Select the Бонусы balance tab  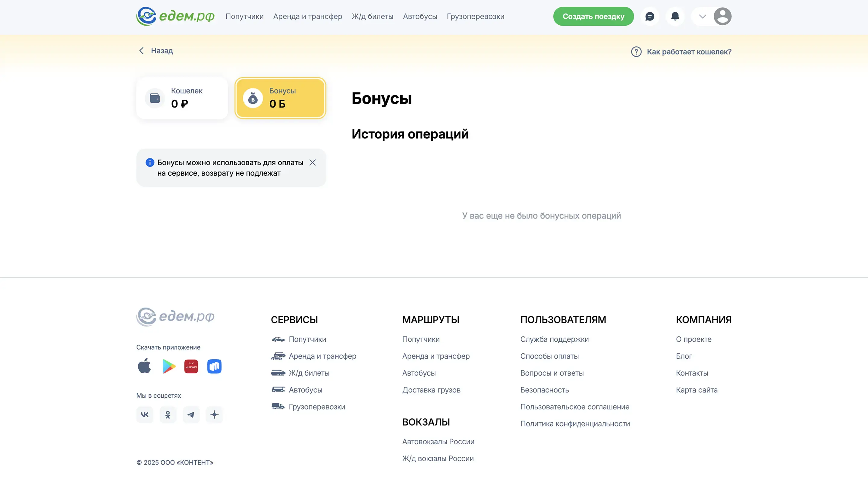tap(280, 98)
